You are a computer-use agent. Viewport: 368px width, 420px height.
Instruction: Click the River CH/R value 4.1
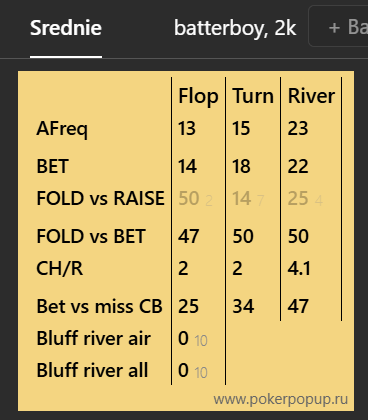[299, 268]
